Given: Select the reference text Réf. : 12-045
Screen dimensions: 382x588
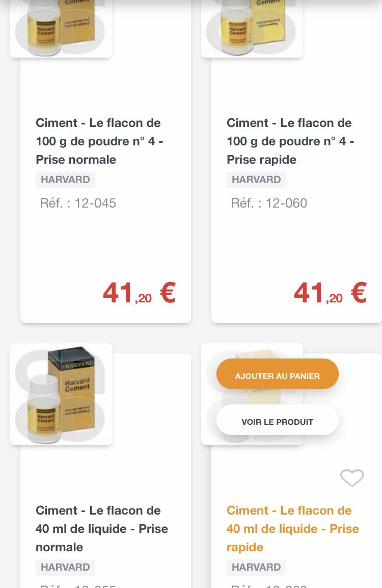Looking at the screenshot, I should [78, 203].
